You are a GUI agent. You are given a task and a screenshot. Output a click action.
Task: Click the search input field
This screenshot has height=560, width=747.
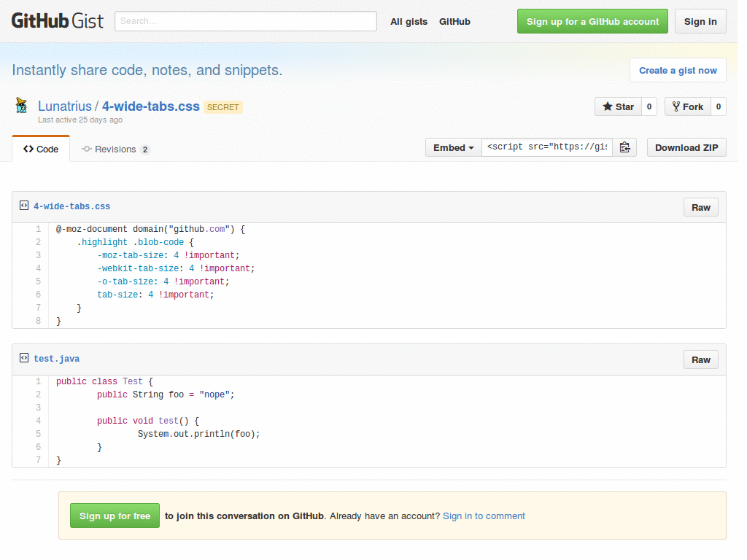point(245,21)
